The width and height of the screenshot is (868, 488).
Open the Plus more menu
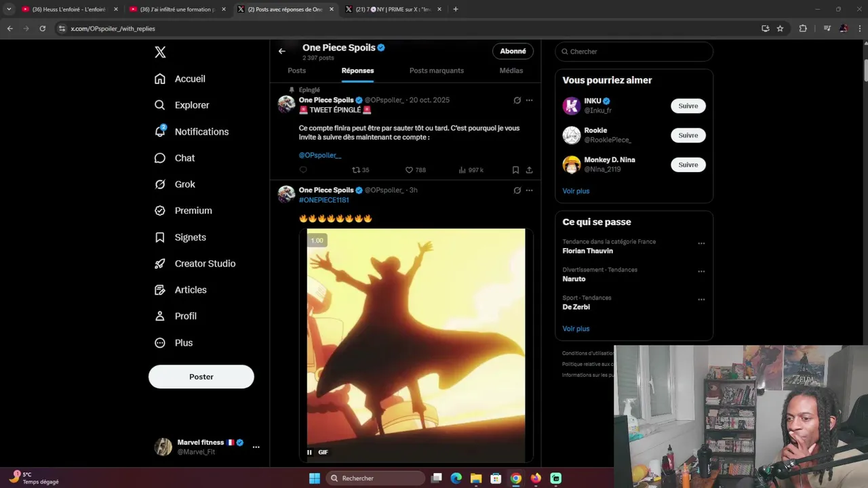click(174, 343)
